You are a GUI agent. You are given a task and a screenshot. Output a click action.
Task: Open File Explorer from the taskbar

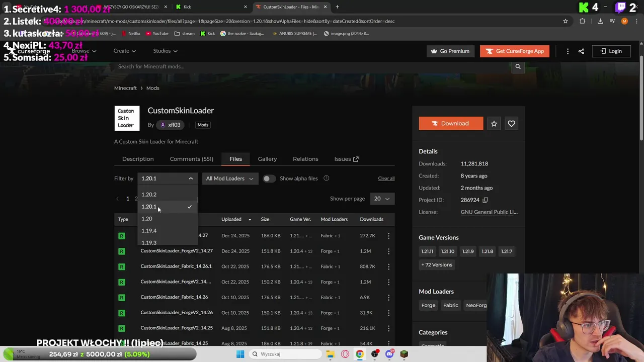click(x=330, y=354)
